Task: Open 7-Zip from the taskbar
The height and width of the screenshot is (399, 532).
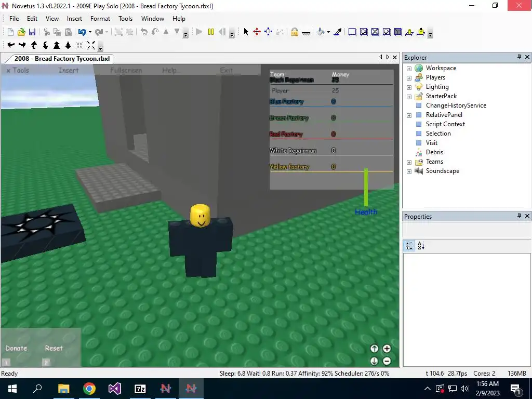Action: [140, 389]
